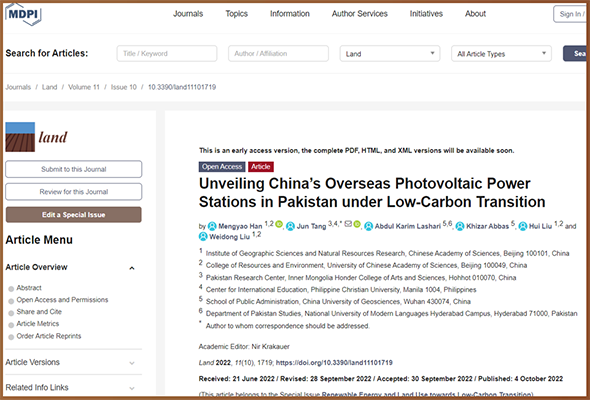
Task: Select the Article Metrics bullet item
Action: point(11,325)
